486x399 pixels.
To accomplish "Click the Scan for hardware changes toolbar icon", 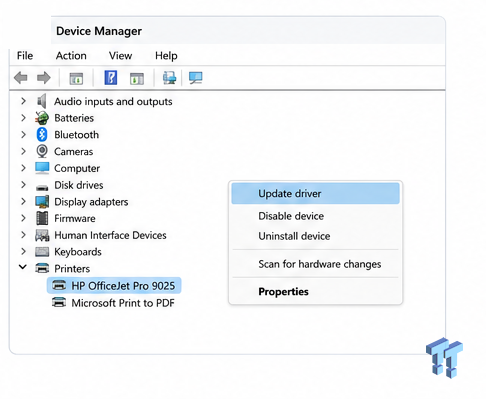I will (169, 78).
